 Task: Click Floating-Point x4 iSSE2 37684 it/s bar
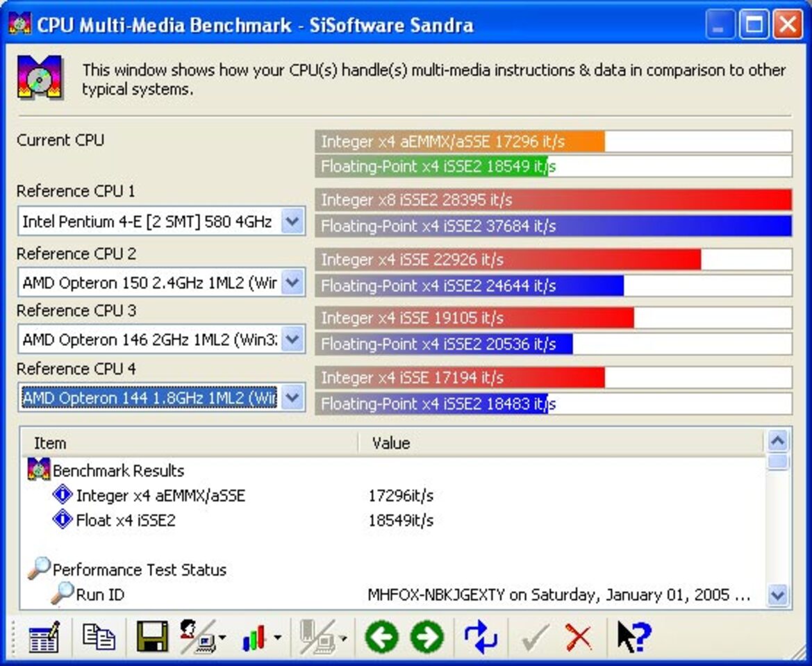pyautogui.click(x=554, y=226)
